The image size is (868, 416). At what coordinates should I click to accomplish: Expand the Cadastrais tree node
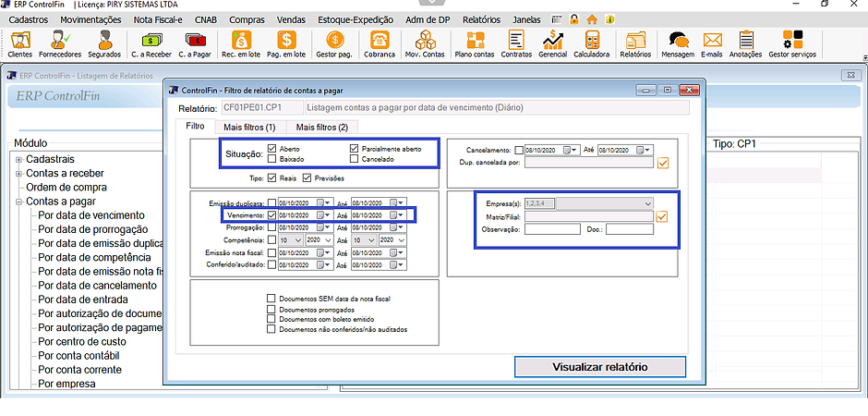(x=18, y=160)
